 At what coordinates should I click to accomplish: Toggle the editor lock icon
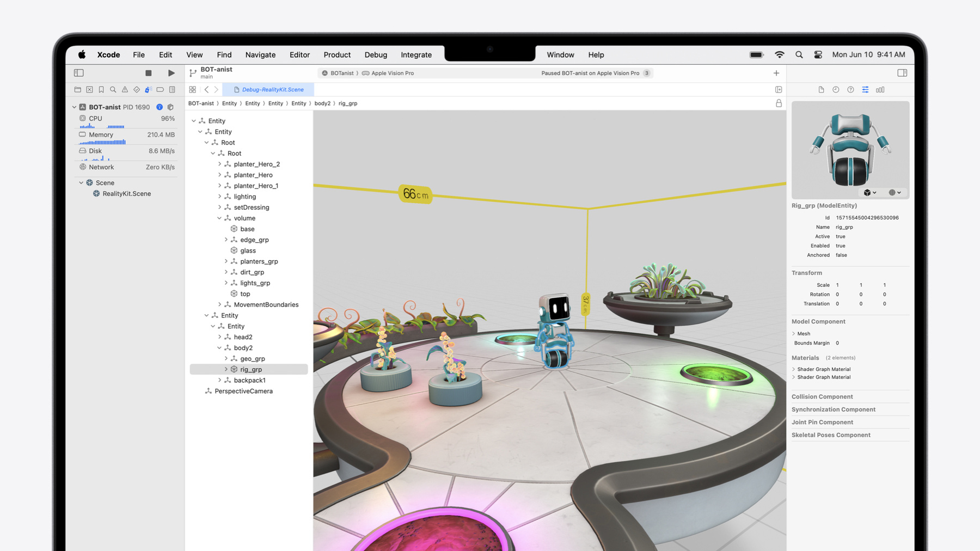[779, 103]
